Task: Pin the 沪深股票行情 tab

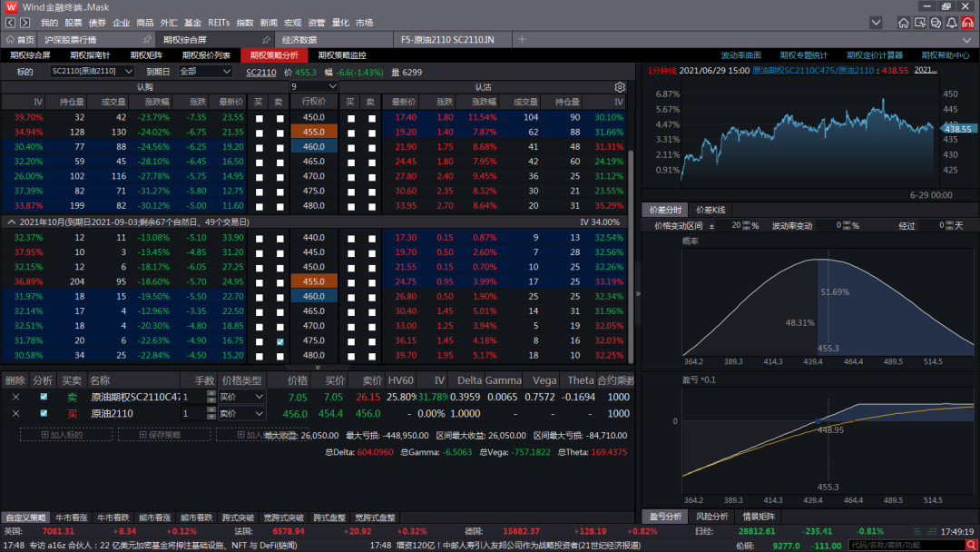Action: point(147,39)
